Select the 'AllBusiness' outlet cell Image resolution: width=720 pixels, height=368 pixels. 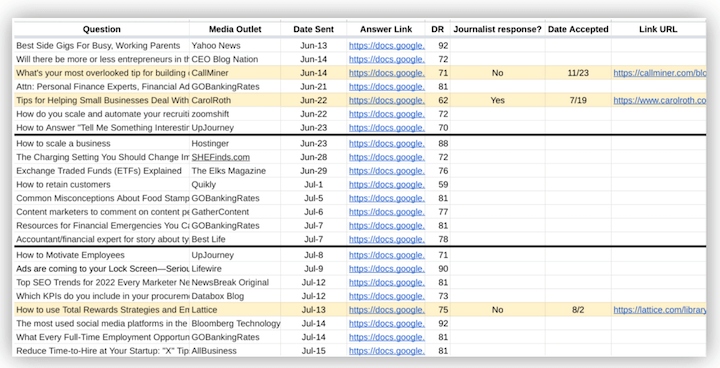(235, 351)
